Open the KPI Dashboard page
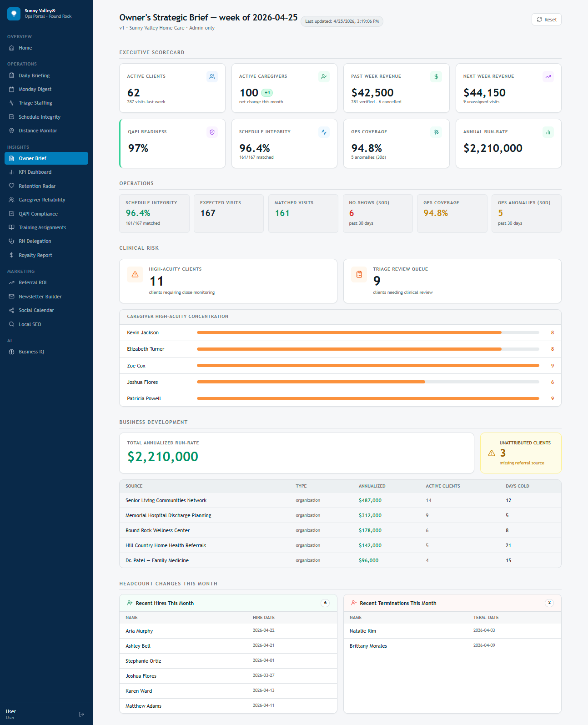 point(35,172)
